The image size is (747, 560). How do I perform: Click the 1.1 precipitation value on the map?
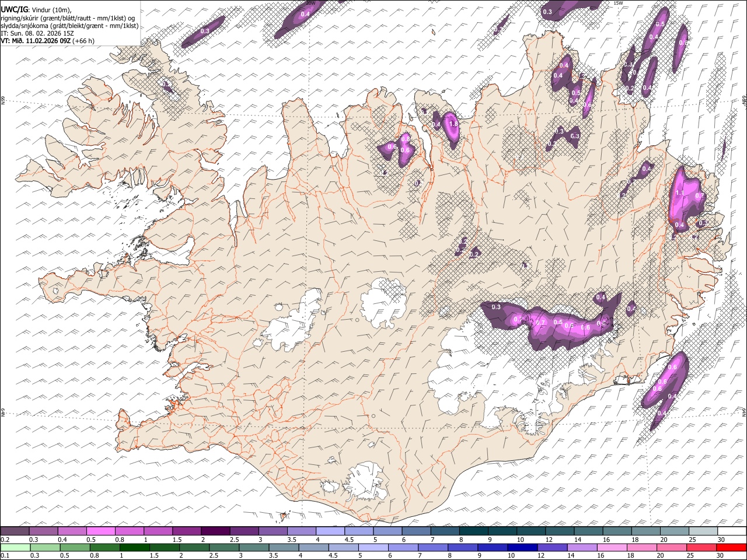pyautogui.click(x=679, y=192)
